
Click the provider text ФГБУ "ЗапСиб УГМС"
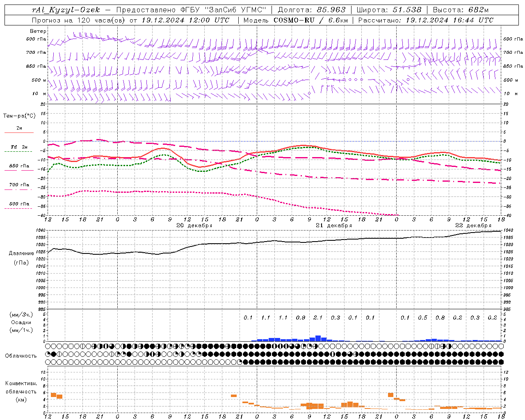[223, 10]
